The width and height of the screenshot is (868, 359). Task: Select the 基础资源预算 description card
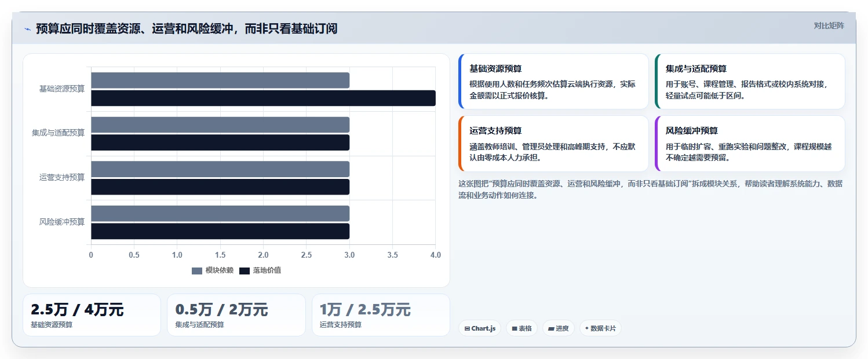(553, 82)
